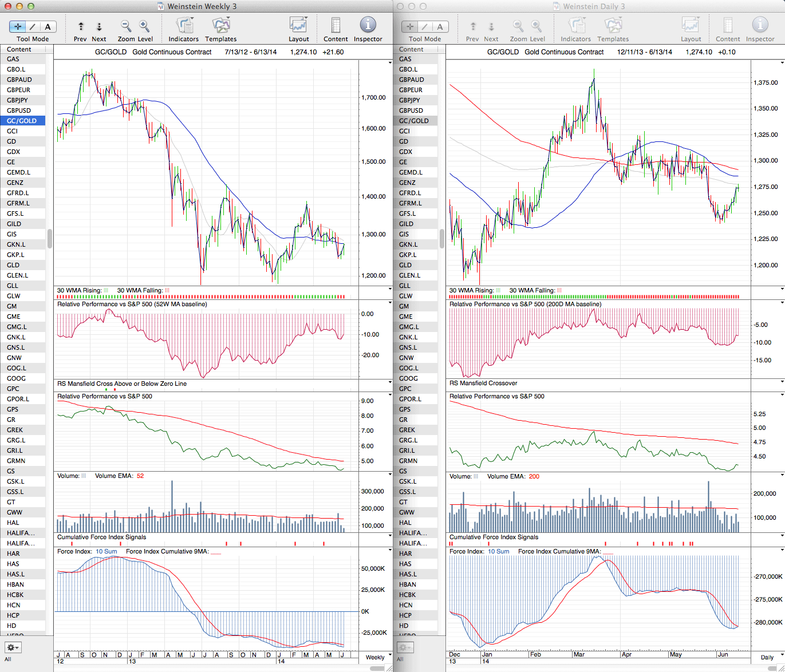Click the Weekly symbol list scrollbar thumb
Image resolution: width=785 pixels, height=672 pixels.
tap(50, 238)
